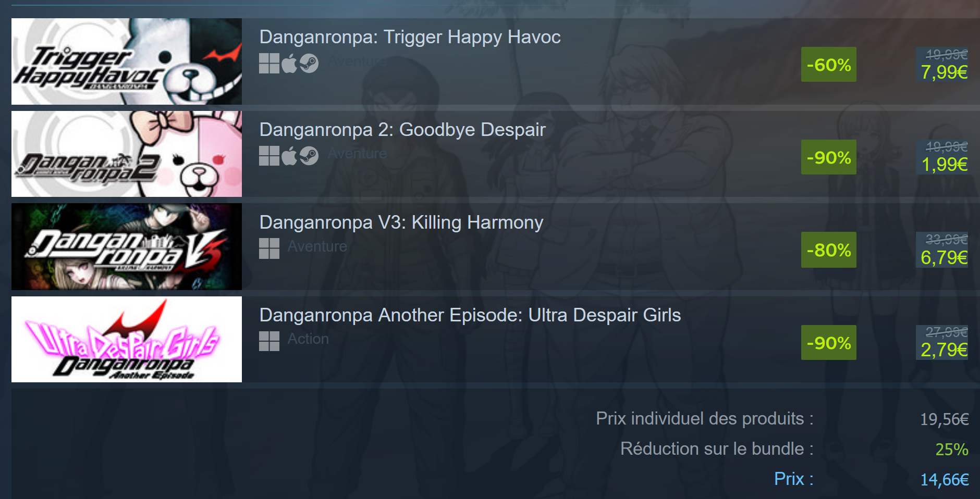Open Danganronpa 2: Goodbye Despair title
The width and height of the screenshot is (980, 499).
tap(402, 130)
